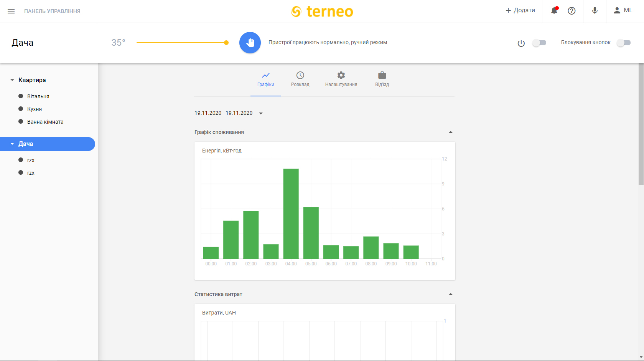
Task: Click the temperature slider handle
Action: [226, 43]
